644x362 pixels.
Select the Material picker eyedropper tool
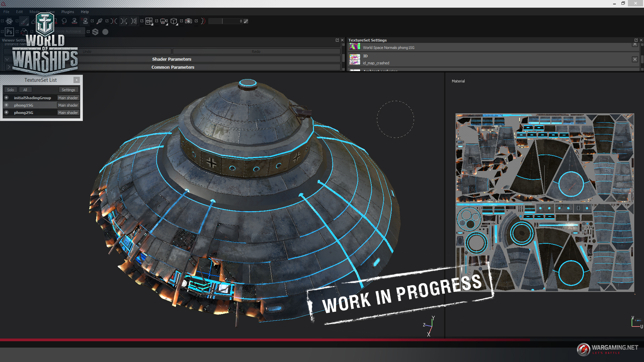[x=100, y=21]
